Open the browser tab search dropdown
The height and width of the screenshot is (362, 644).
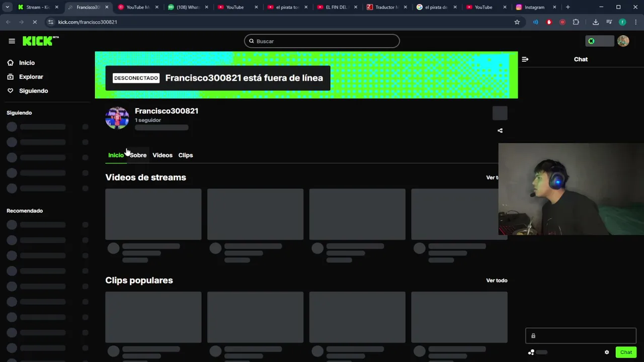pos(7,7)
